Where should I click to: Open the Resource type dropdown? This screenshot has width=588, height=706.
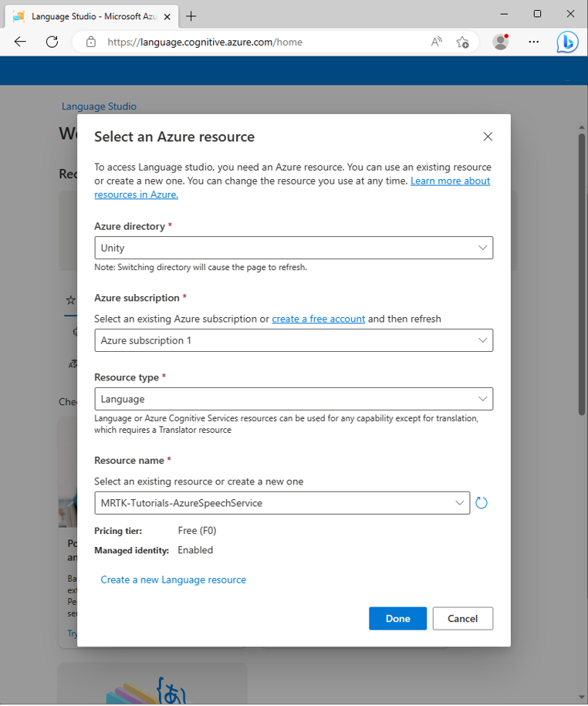point(293,399)
